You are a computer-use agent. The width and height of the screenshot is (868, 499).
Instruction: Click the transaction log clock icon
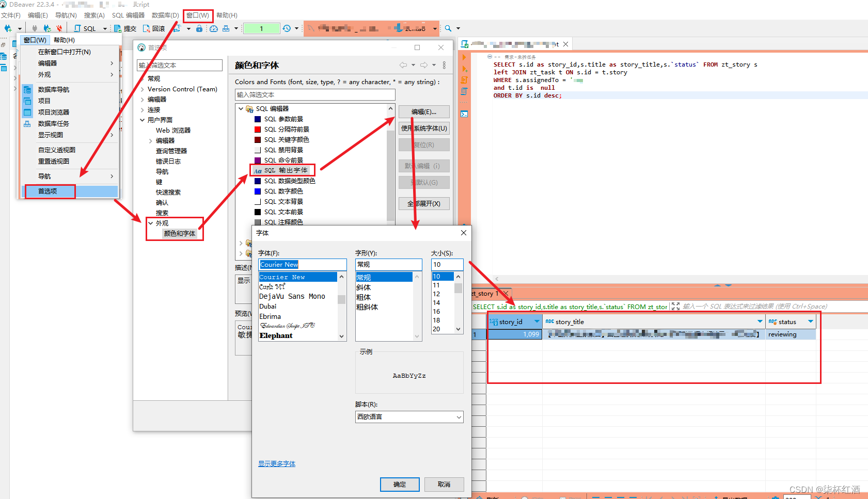(x=287, y=28)
